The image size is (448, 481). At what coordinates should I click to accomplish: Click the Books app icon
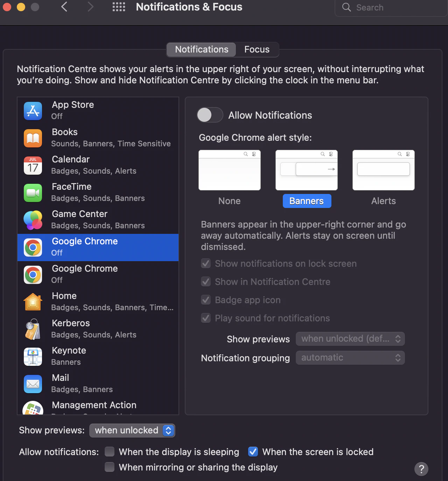(33, 138)
